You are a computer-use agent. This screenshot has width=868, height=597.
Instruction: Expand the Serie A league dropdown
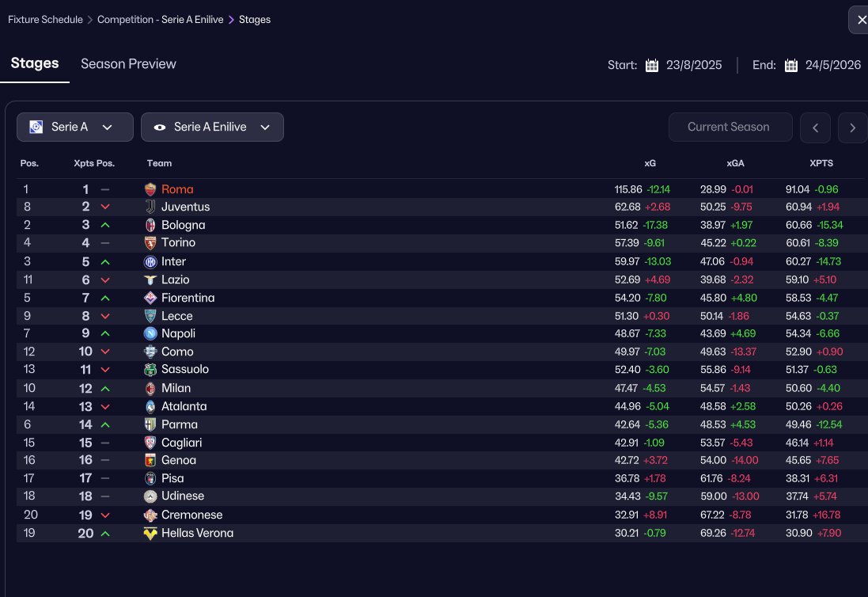point(70,127)
